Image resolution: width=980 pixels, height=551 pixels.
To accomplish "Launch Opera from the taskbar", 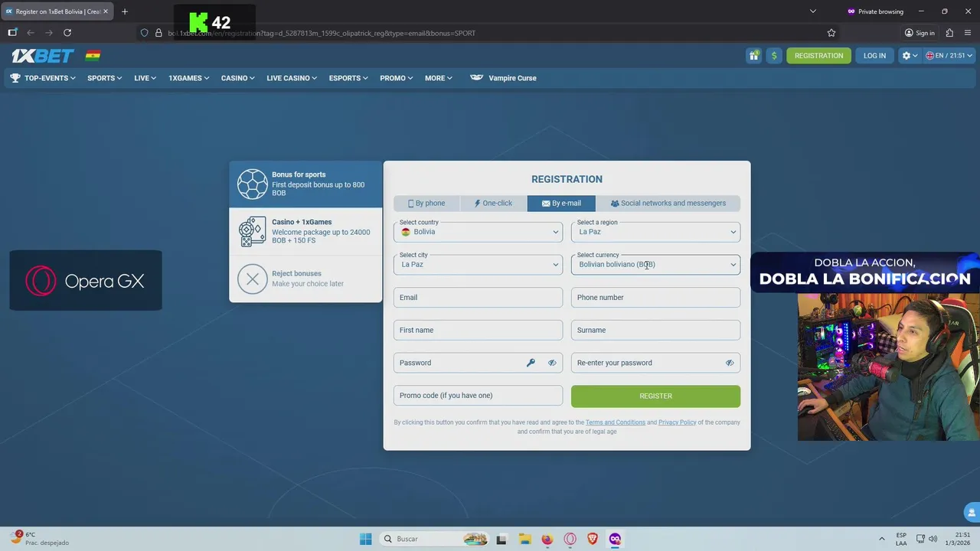I will (570, 539).
